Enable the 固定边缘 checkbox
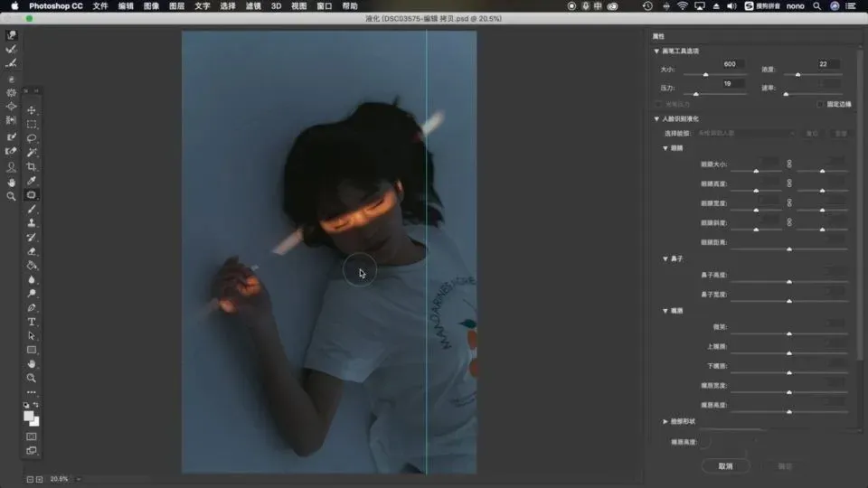This screenshot has height=488, width=868. click(819, 105)
